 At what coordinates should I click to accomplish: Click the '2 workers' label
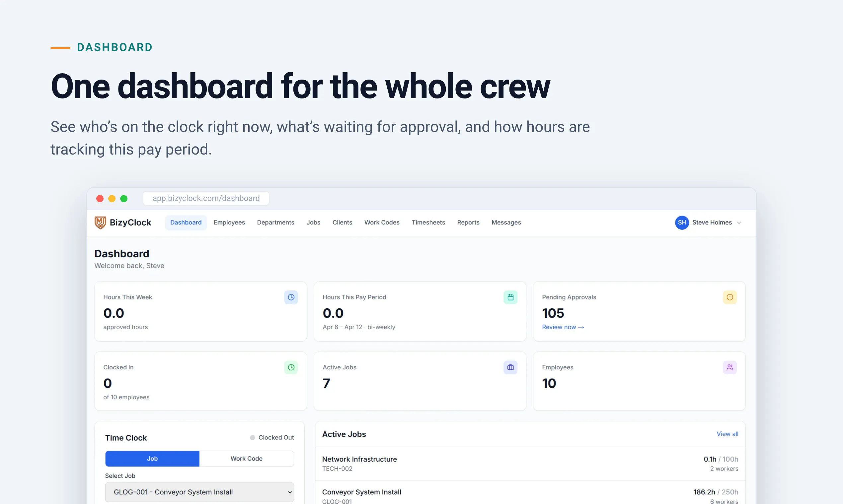click(725, 469)
